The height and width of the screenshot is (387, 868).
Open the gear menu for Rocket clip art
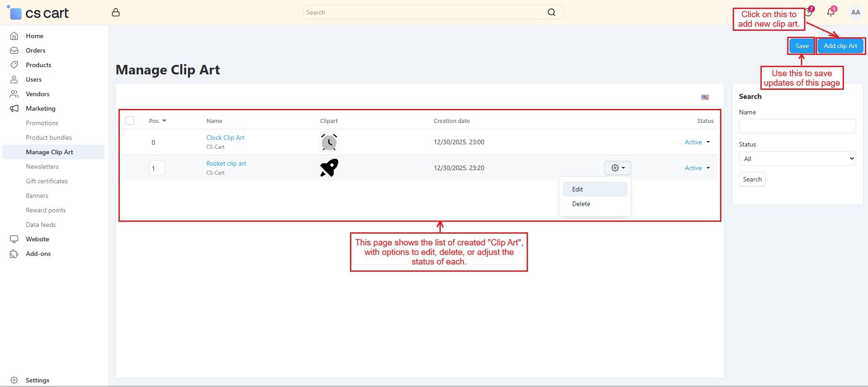click(x=617, y=168)
